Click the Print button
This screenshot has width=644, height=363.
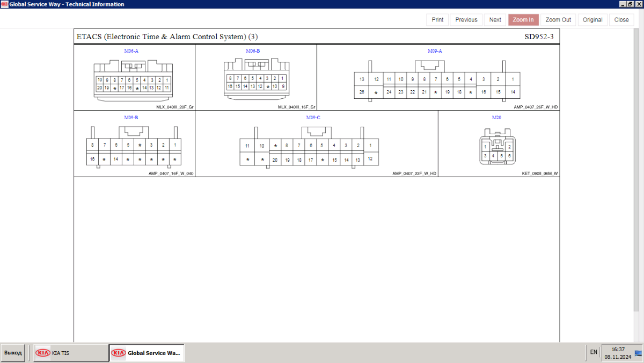pyautogui.click(x=437, y=20)
